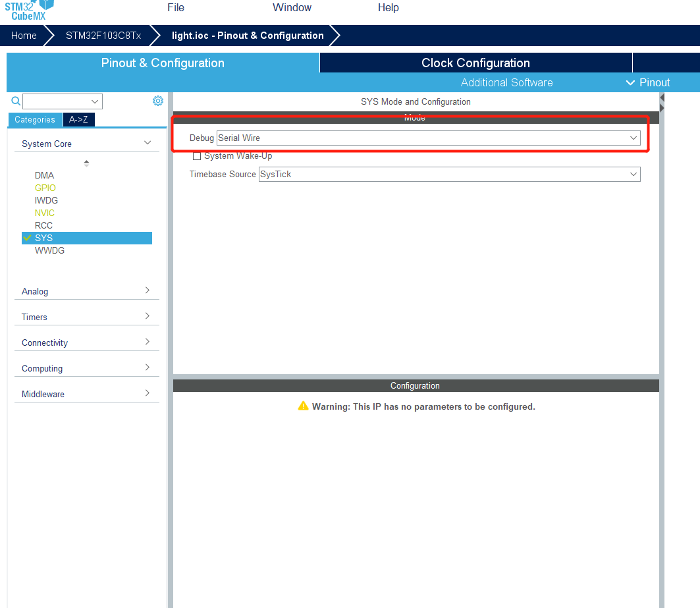
Task: Click the small collapse arrows above DMA
Action: tap(87, 163)
